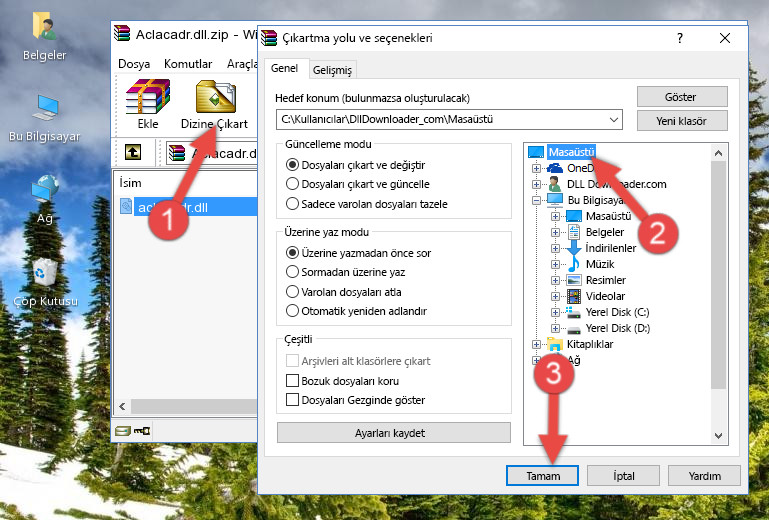This screenshot has width=769, height=520.
Task: Switch to the Gelişmiş tab
Action: 332,70
